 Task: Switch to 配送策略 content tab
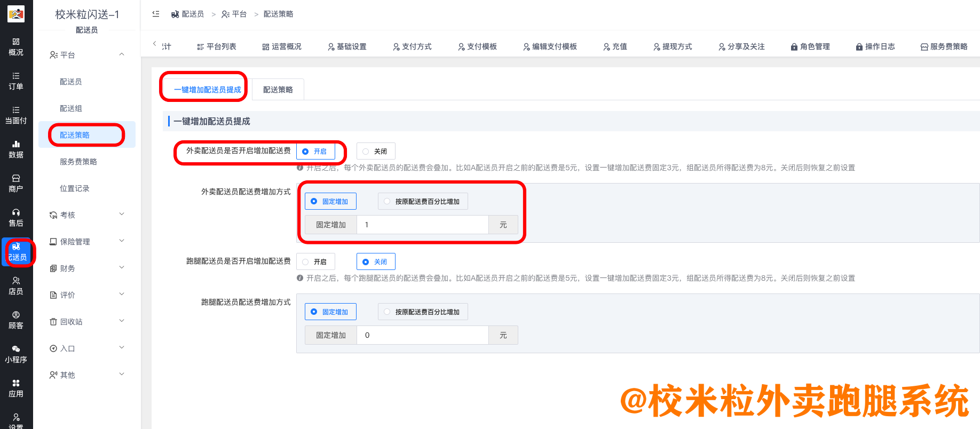pos(278,90)
